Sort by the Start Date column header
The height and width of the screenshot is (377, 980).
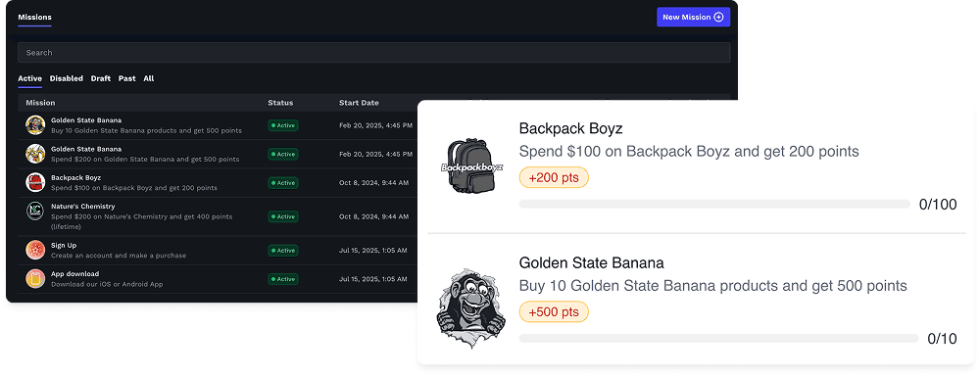pos(359,103)
